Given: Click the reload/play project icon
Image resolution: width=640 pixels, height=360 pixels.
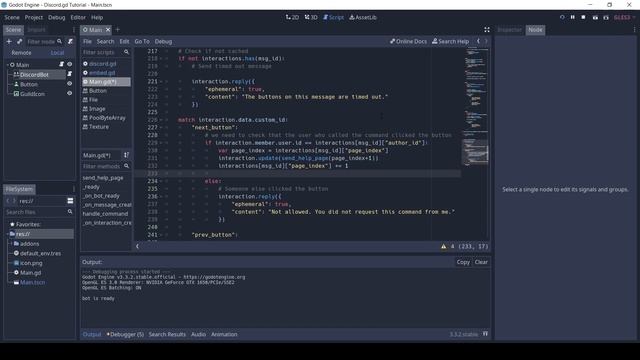Looking at the screenshot, I should click(x=562, y=17).
